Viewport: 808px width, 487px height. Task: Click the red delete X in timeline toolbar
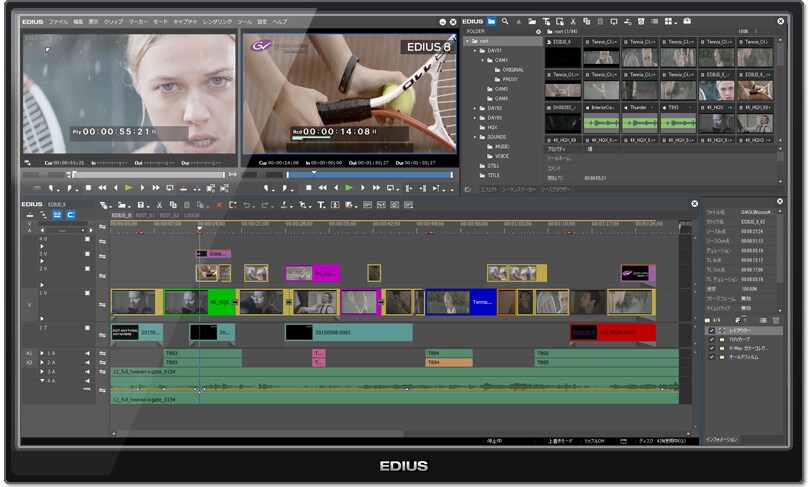click(x=219, y=205)
